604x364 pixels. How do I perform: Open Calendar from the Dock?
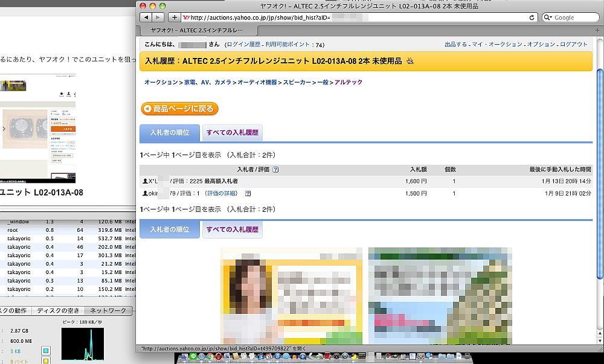(269, 357)
